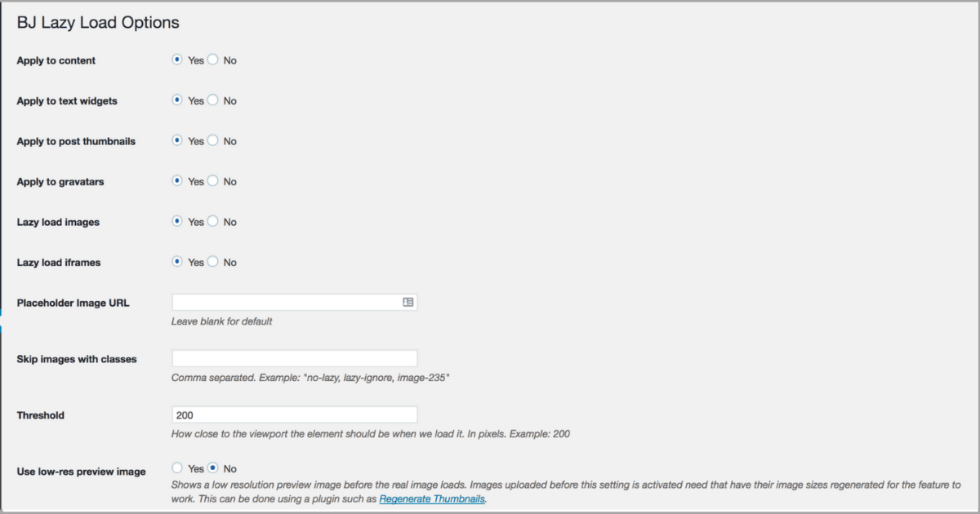Select Yes for Use low-res preview image
980x514 pixels.
click(177, 468)
